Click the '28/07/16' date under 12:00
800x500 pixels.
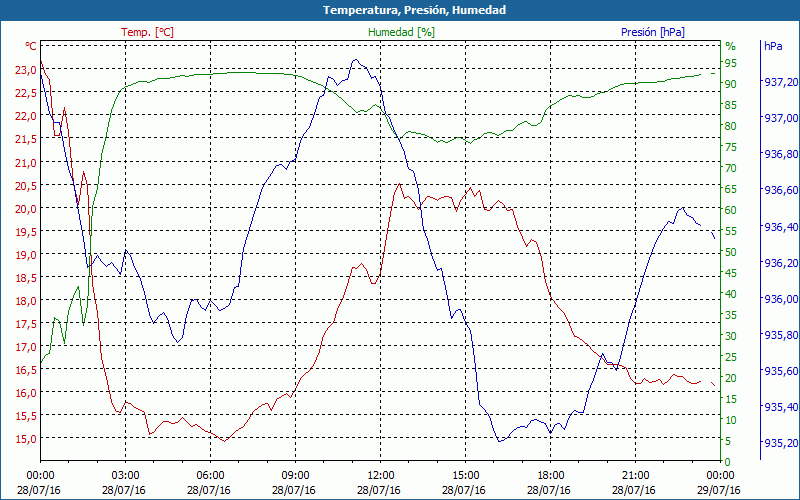click(381, 490)
